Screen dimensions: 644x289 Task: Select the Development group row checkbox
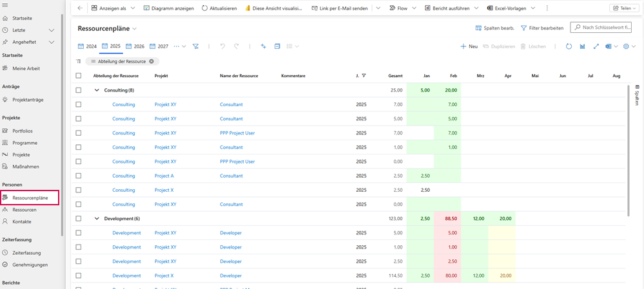coord(79,218)
